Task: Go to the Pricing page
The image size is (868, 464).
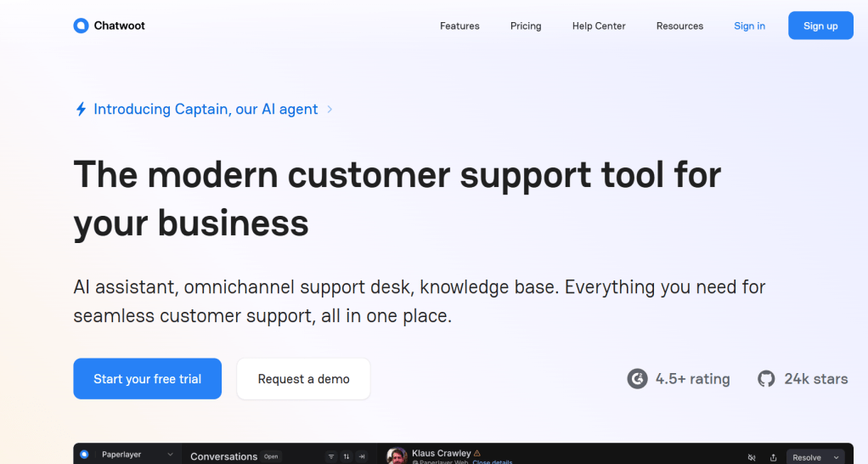Action: 526,25
